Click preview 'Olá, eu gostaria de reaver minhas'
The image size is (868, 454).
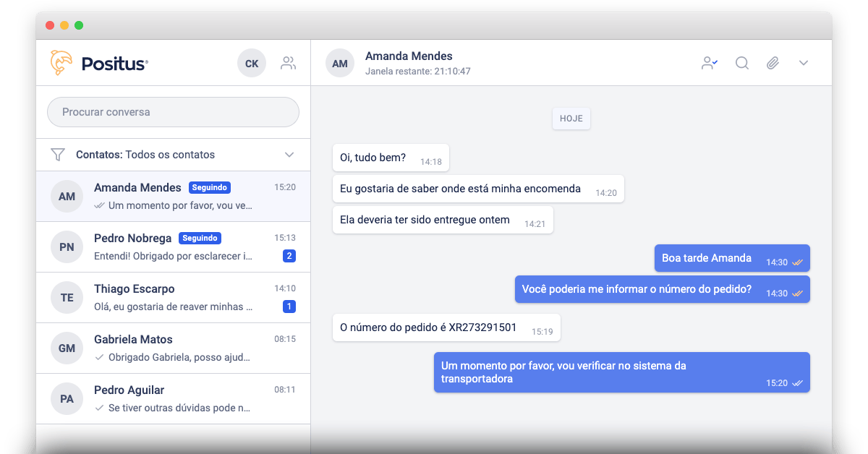click(x=173, y=307)
